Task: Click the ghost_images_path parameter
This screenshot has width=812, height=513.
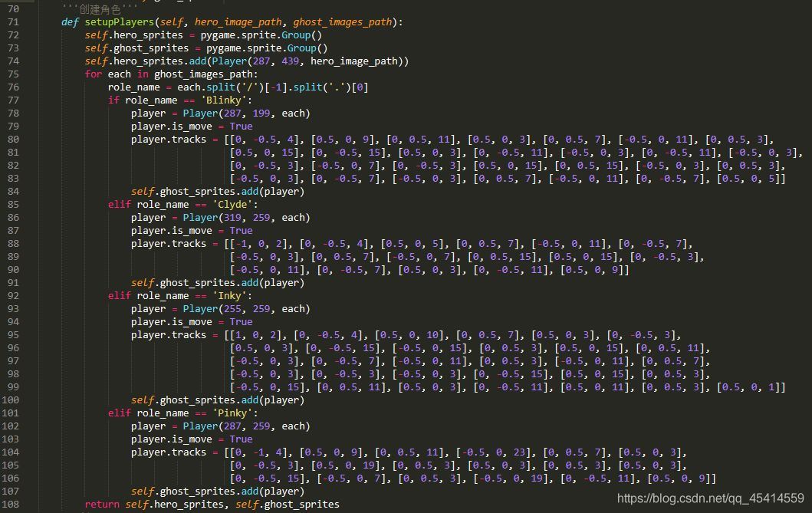Action: point(342,21)
